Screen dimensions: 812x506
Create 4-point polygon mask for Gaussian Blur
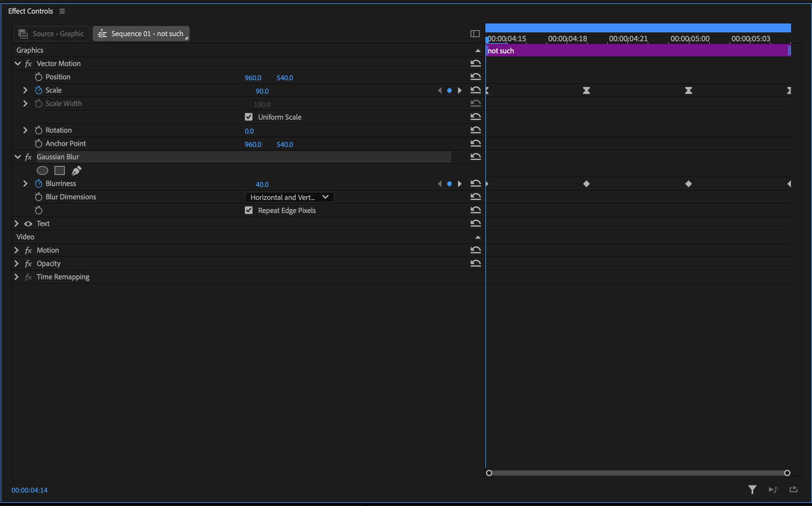(60, 171)
